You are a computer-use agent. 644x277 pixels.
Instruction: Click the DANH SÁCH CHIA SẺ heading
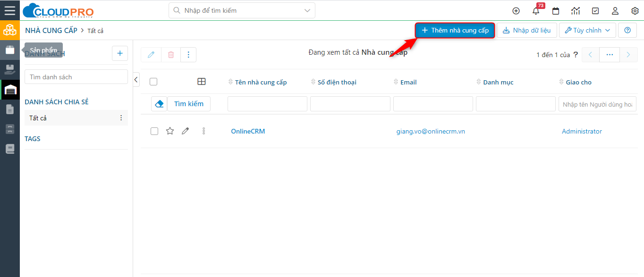[57, 102]
